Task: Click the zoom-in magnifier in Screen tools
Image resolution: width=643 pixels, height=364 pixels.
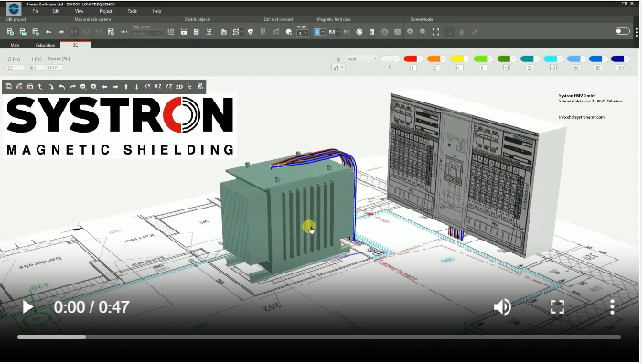Action: click(410, 32)
